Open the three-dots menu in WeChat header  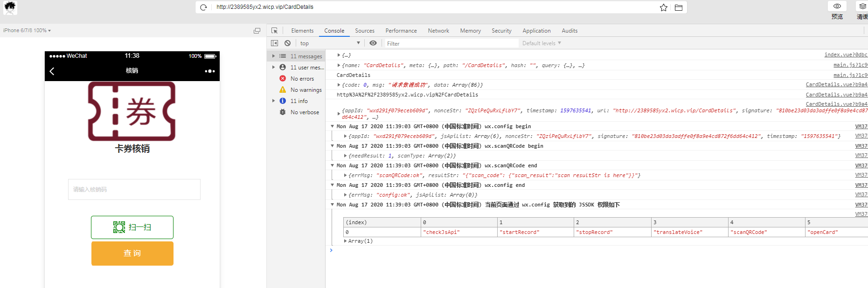pos(210,71)
